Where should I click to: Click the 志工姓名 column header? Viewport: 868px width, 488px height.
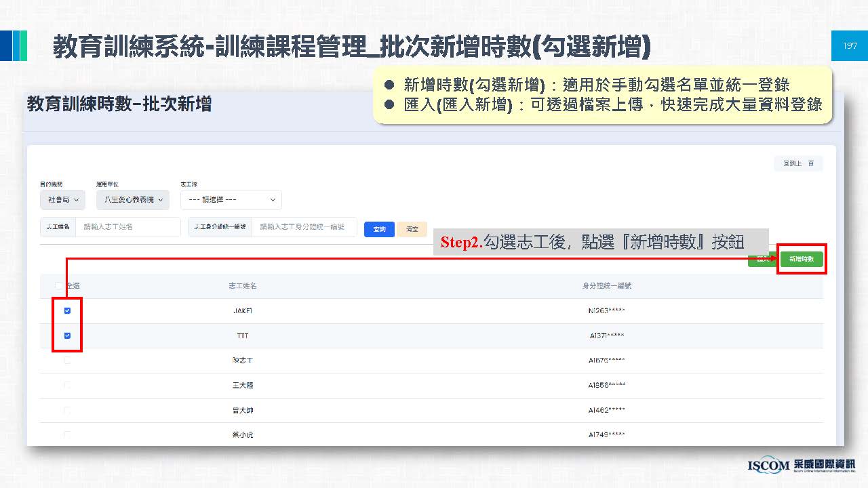coord(243,286)
